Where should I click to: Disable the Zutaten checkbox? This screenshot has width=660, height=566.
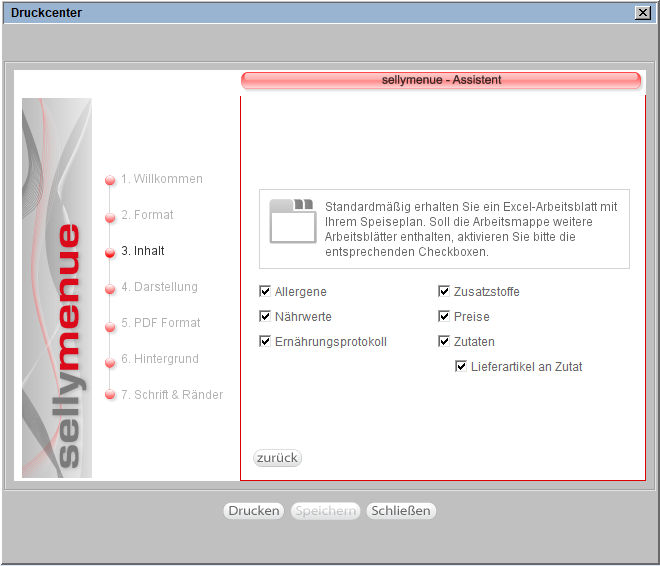point(444,342)
